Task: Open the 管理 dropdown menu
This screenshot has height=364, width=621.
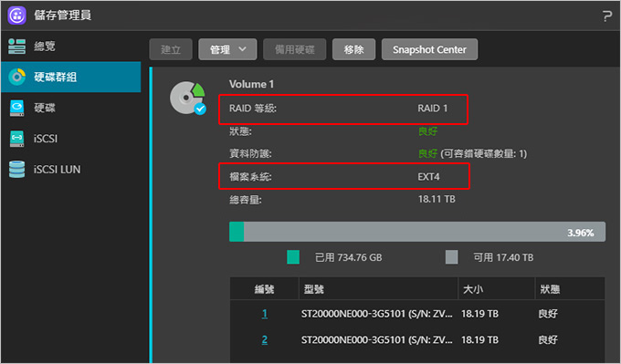Action: [227, 49]
